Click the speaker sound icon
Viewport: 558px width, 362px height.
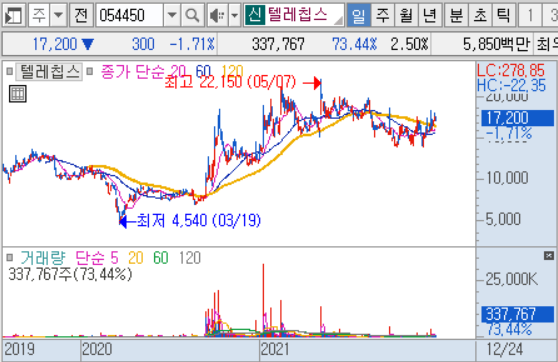click(217, 15)
